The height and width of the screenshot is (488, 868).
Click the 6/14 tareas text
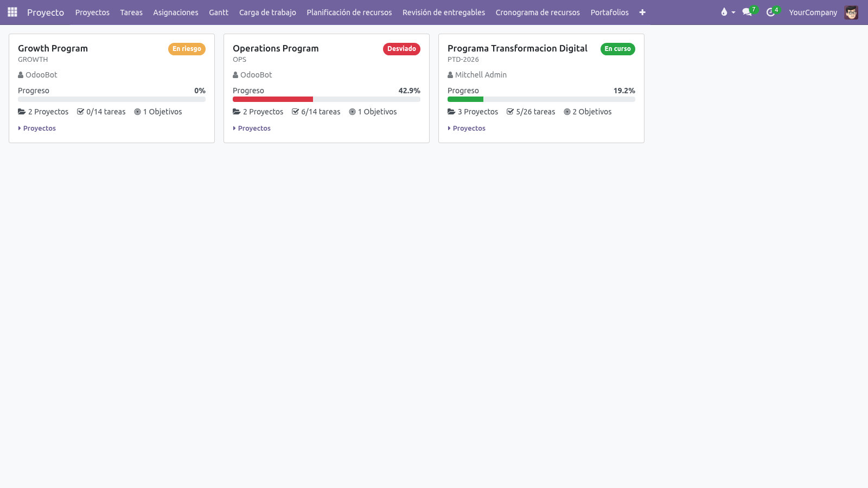pos(321,112)
